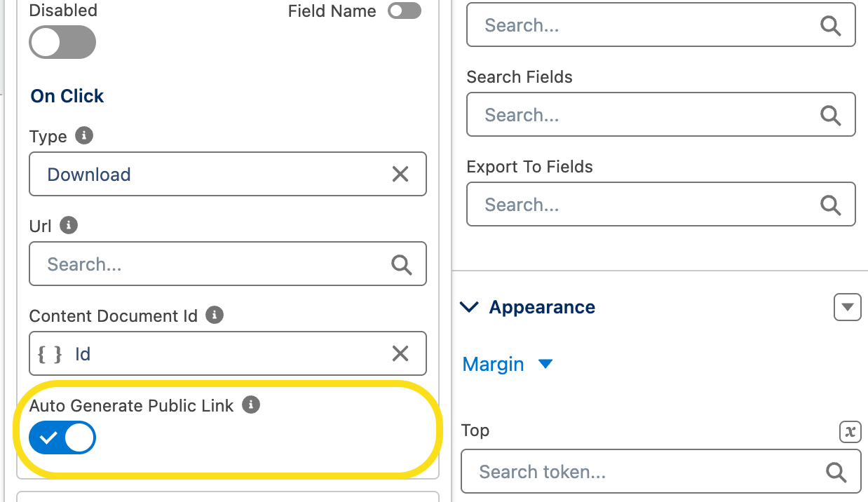Click the Auto Generate Public Link info icon
868x502 pixels.
pyautogui.click(x=251, y=405)
